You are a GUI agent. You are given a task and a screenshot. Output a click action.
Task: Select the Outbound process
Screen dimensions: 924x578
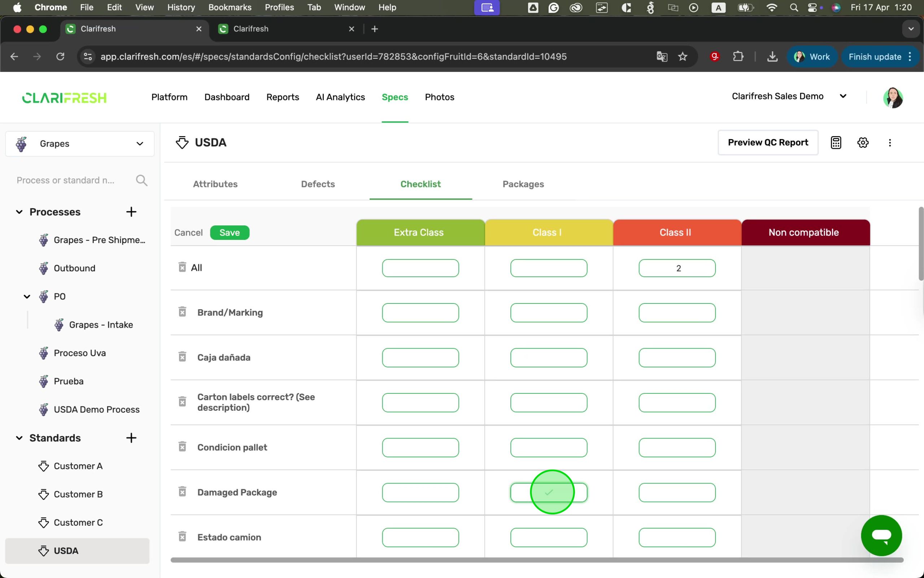click(74, 268)
